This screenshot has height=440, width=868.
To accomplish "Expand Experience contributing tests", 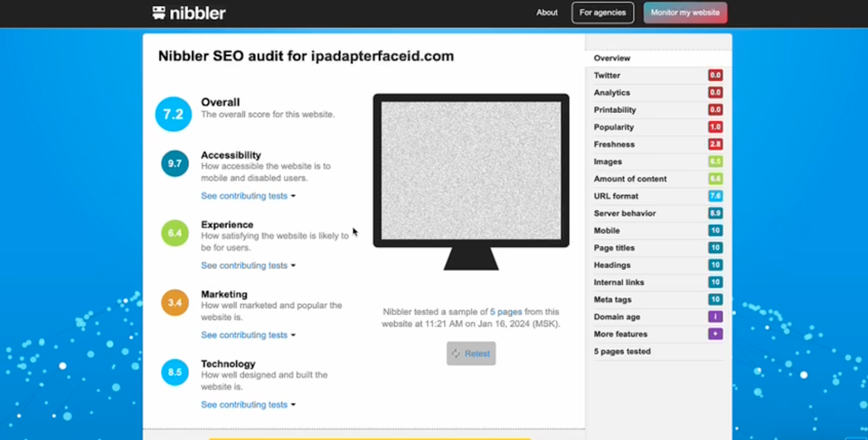I will 248,265.
